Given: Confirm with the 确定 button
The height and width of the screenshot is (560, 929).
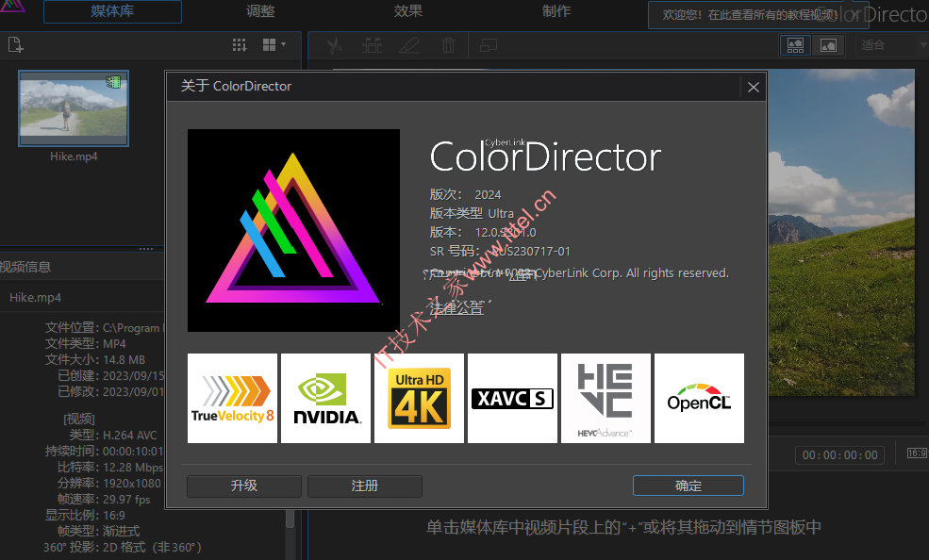Looking at the screenshot, I should [688, 486].
